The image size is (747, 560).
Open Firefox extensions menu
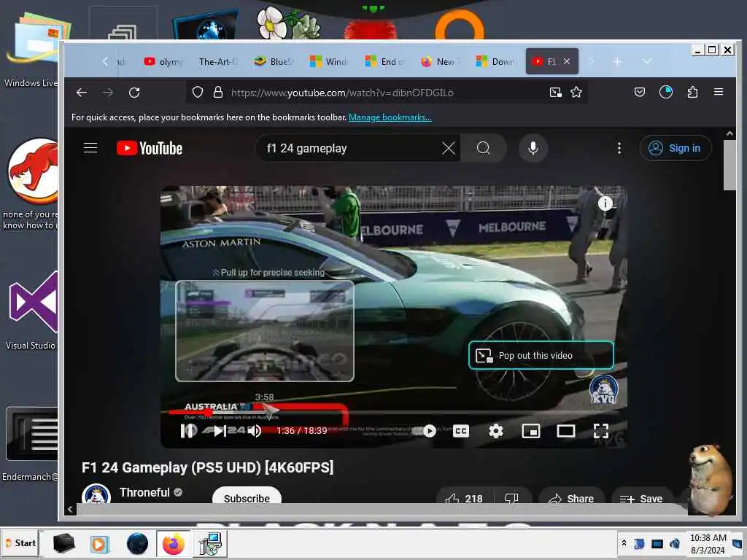[693, 92]
